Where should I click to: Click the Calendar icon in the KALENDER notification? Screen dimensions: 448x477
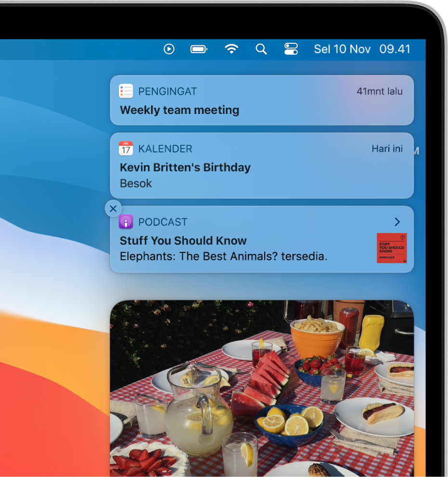pos(126,149)
